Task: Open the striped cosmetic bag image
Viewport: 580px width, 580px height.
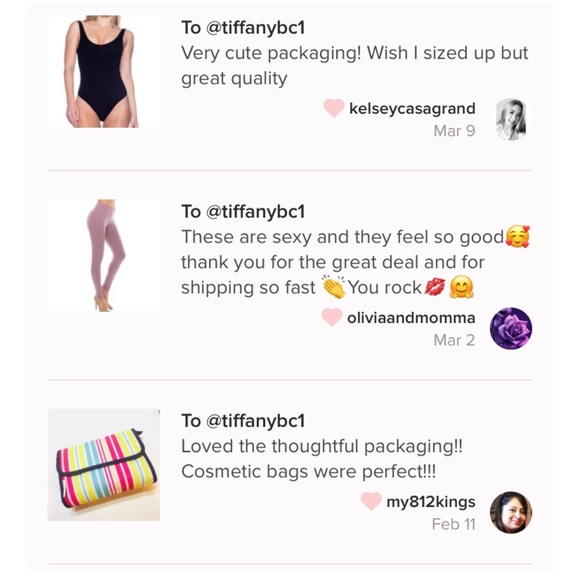Action: pos(104,465)
